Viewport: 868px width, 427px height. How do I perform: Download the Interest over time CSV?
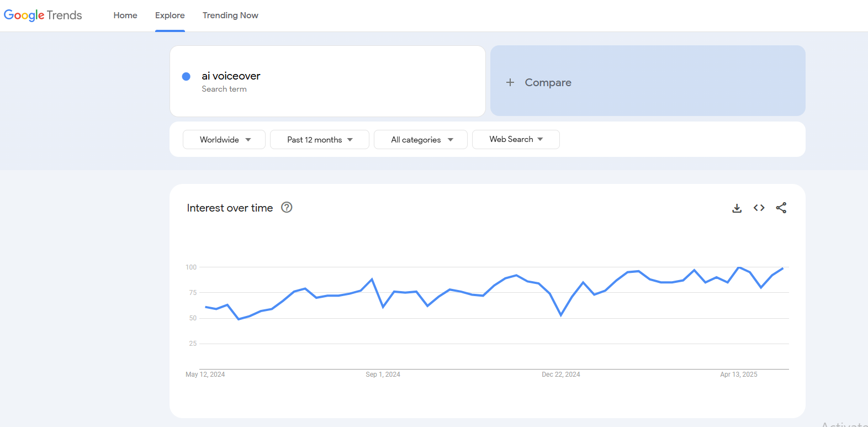[x=737, y=208]
